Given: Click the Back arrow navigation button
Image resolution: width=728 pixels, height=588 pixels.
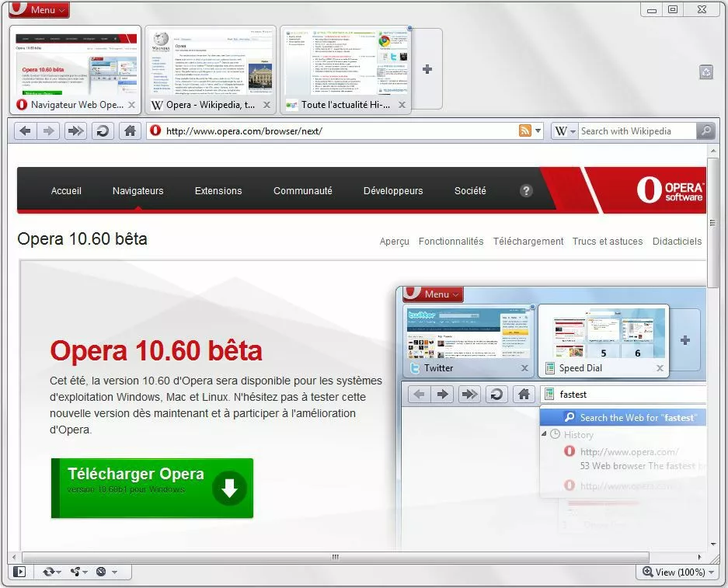Looking at the screenshot, I should [25, 131].
